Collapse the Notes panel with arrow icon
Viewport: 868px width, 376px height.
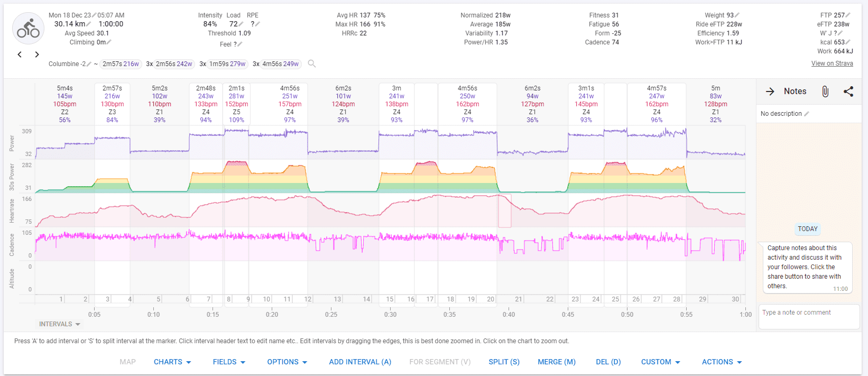pyautogui.click(x=770, y=91)
